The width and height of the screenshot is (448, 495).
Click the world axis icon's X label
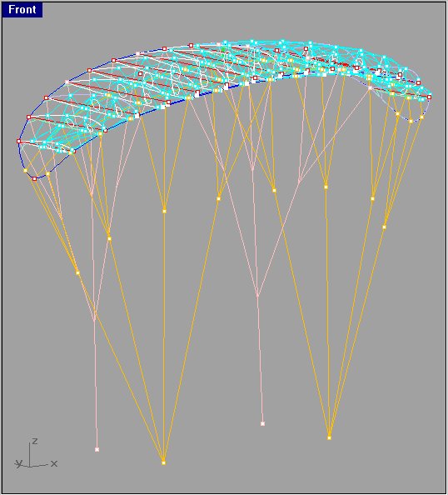pyautogui.click(x=54, y=463)
